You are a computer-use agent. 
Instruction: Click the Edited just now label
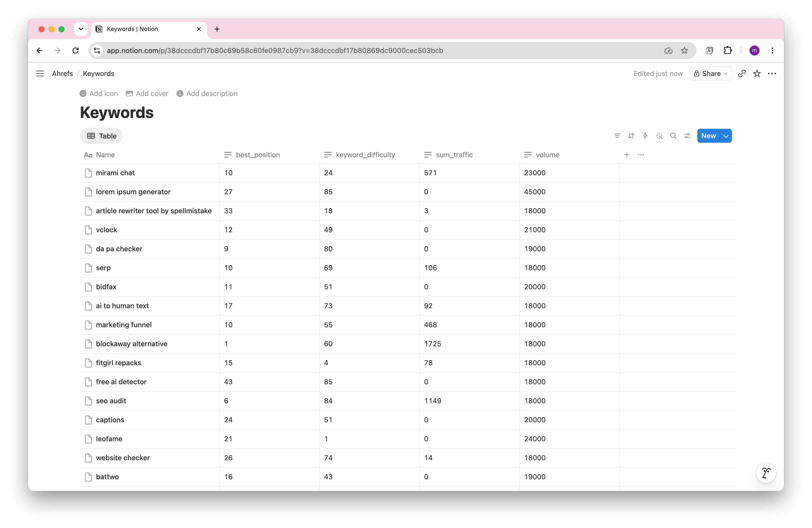click(x=658, y=74)
